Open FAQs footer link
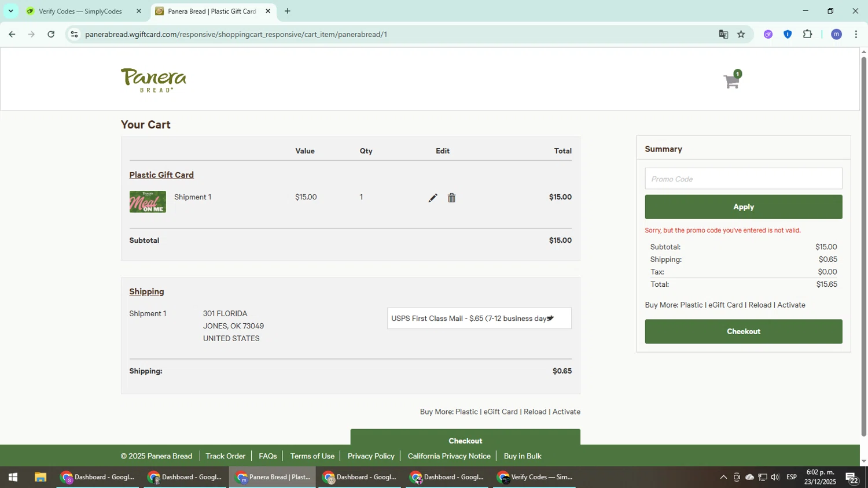The width and height of the screenshot is (868, 488). 268,456
